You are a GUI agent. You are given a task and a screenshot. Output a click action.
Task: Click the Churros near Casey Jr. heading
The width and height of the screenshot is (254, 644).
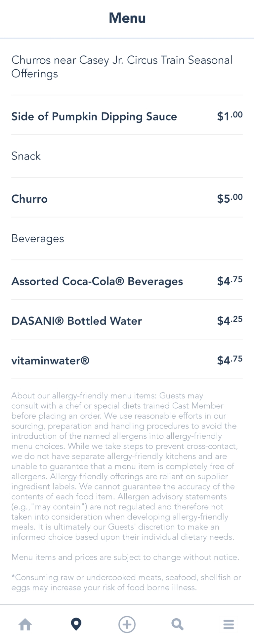pyautogui.click(x=122, y=67)
